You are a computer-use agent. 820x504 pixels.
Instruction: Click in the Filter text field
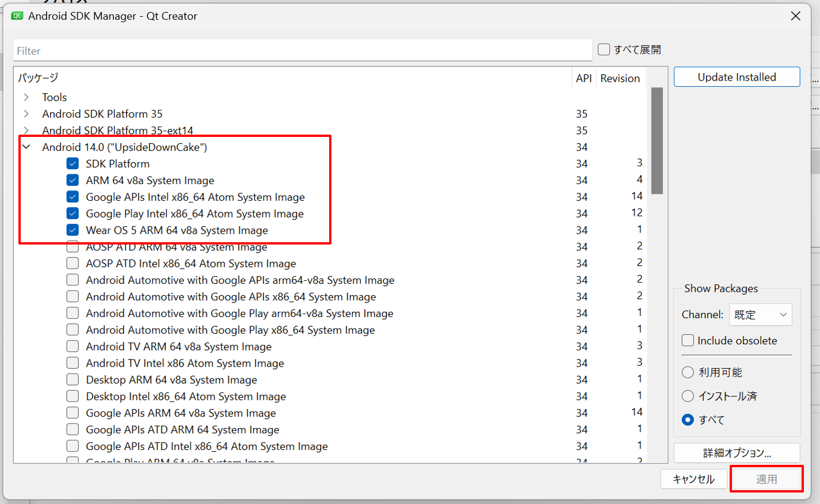302,51
